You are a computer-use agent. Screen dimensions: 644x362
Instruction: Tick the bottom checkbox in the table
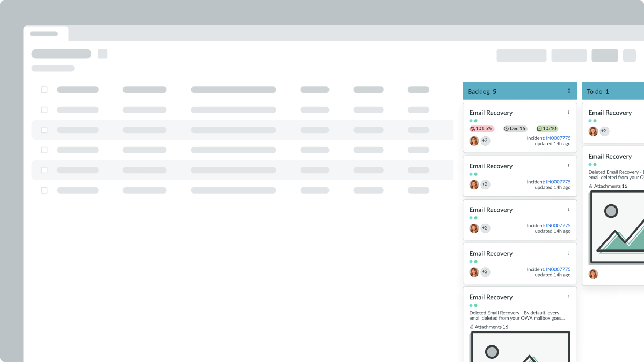pyautogui.click(x=45, y=190)
